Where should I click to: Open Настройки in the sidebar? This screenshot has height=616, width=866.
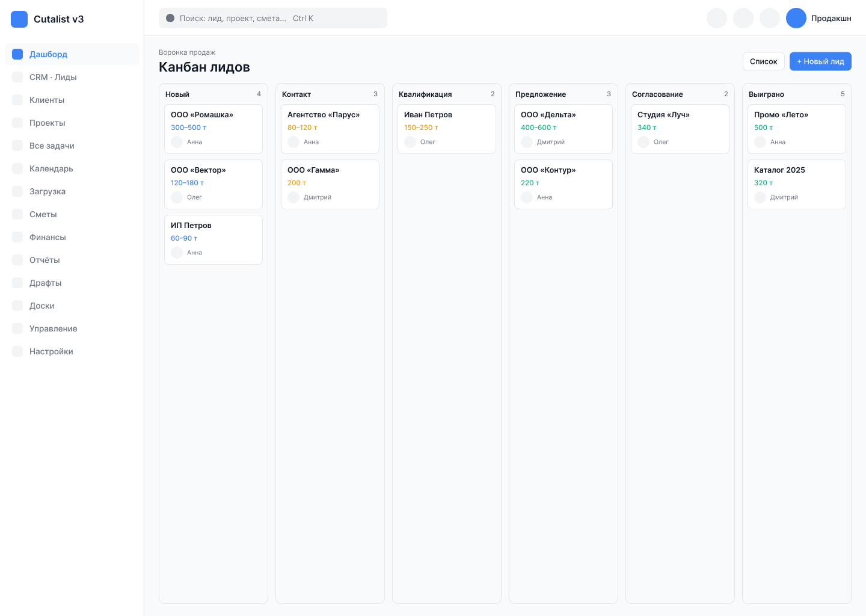tap(72, 351)
